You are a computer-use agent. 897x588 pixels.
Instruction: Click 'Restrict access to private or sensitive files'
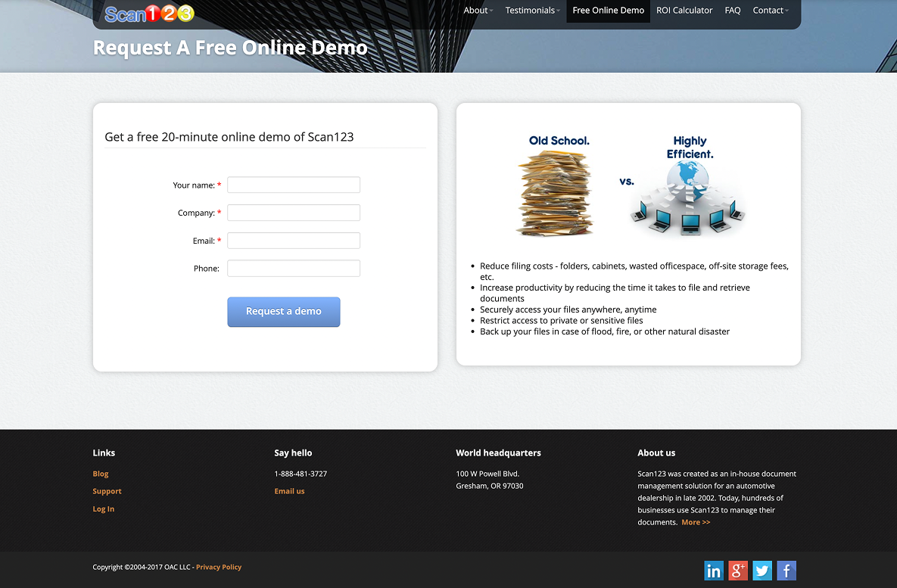(561, 320)
